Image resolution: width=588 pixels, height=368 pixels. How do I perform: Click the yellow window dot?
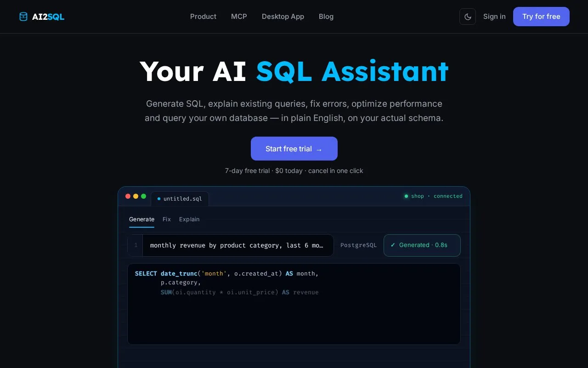pyautogui.click(x=136, y=196)
